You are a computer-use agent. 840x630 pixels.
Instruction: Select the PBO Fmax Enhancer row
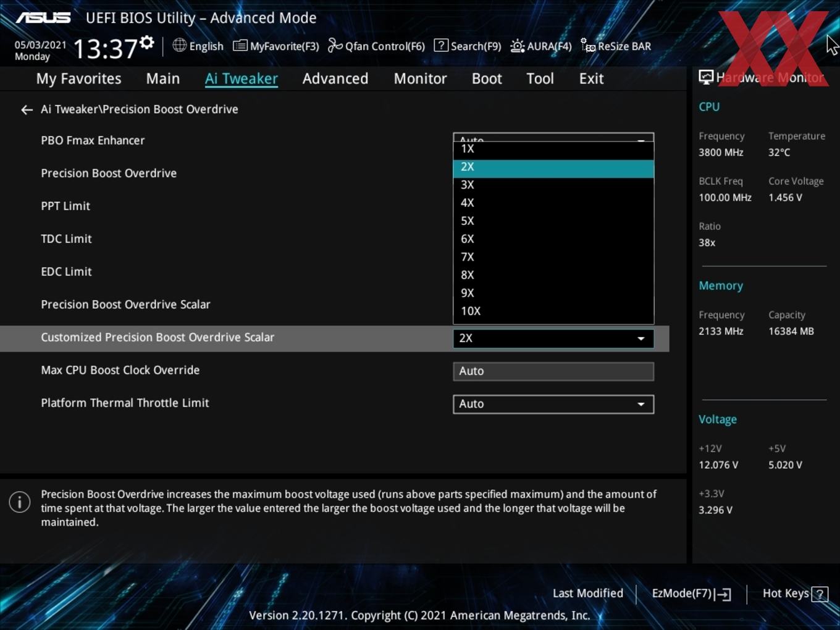click(x=334, y=140)
